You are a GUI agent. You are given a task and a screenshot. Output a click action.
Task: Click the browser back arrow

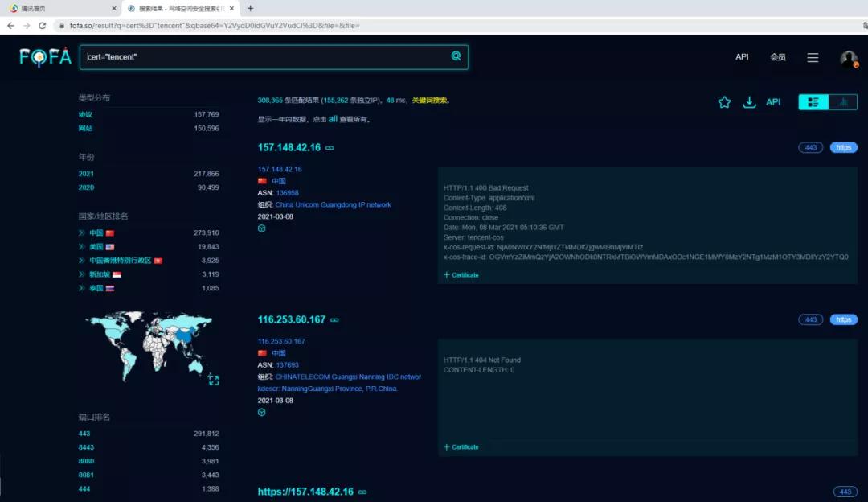tap(10, 26)
